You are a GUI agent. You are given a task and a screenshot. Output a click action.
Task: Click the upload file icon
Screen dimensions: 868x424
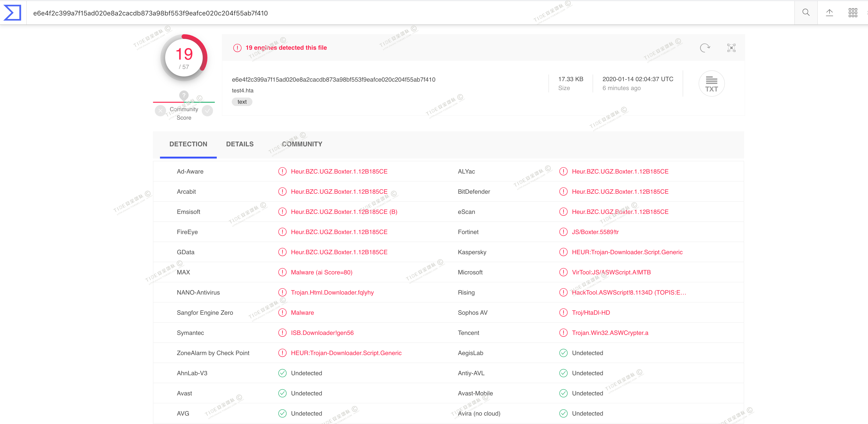(829, 13)
